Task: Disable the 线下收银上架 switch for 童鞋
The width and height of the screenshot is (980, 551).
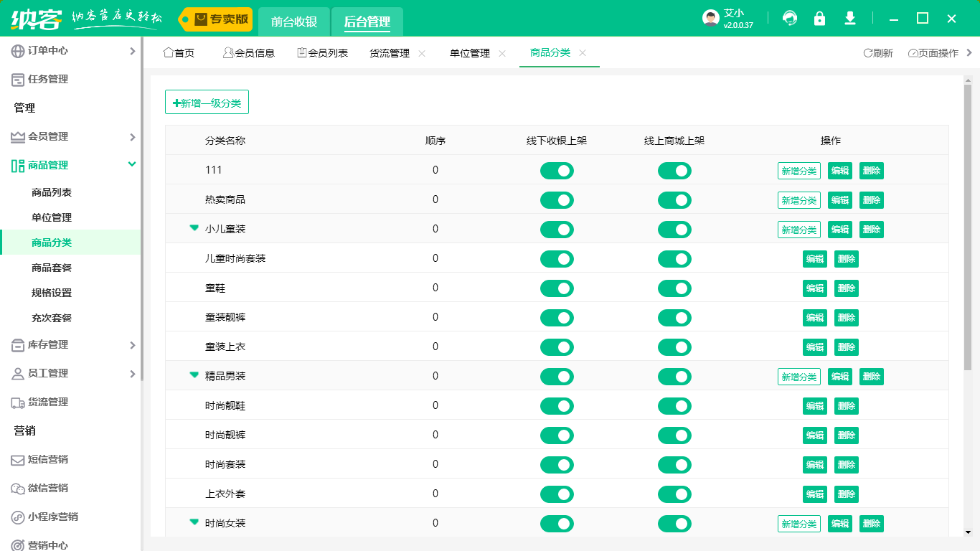Action: (557, 288)
